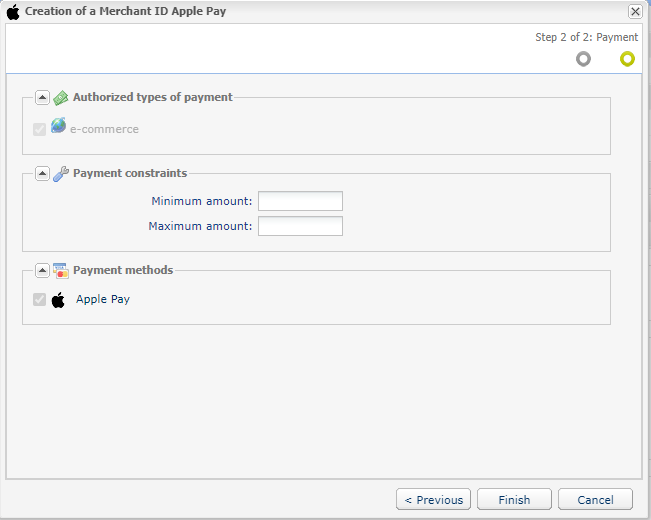Collapse the Payment methods section
The image size is (651, 520).
[42, 270]
